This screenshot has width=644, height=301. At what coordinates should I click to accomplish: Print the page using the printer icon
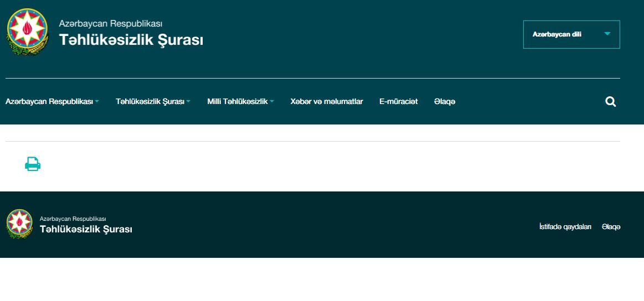tap(33, 164)
